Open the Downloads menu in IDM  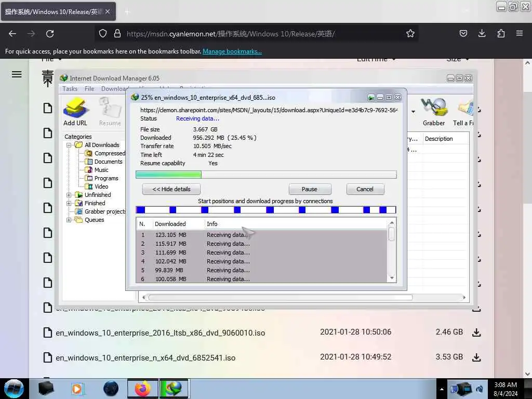click(x=113, y=89)
